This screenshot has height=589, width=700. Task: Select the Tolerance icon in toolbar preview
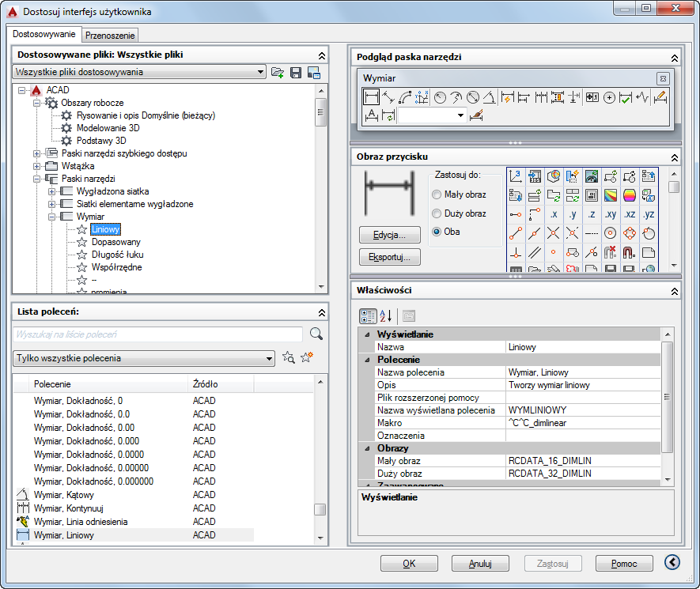point(592,97)
